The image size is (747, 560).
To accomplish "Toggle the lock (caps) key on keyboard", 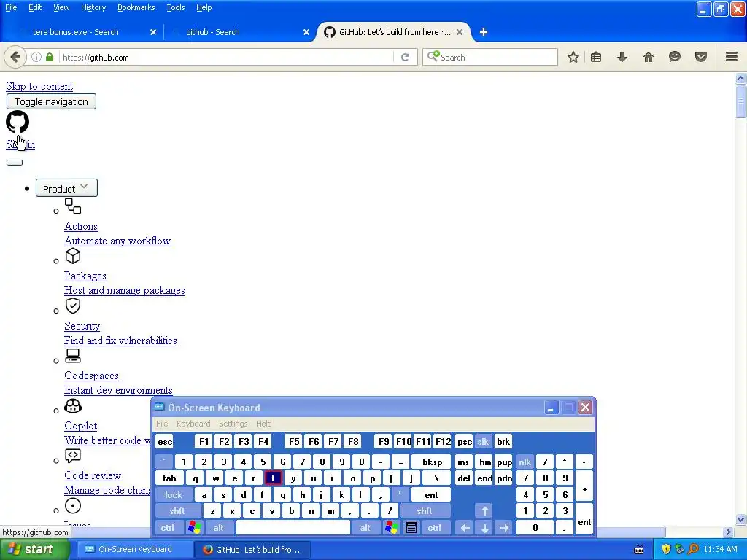I will click(x=174, y=495).
